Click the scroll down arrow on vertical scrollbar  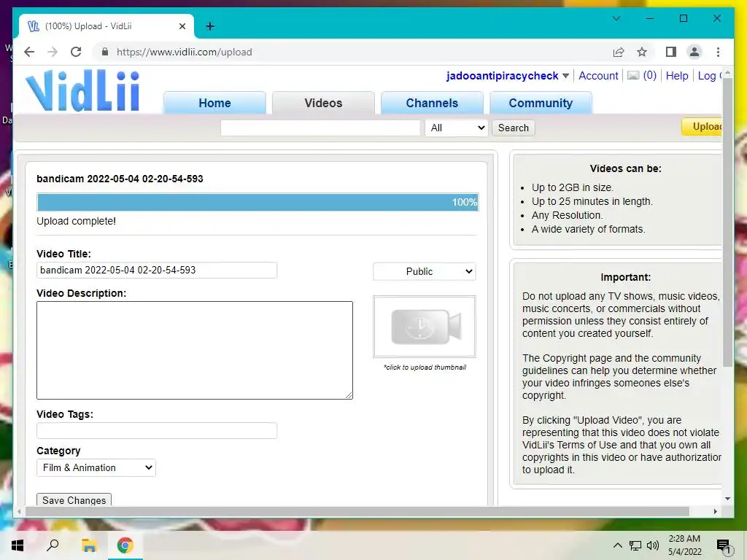[x=727, y=499]
